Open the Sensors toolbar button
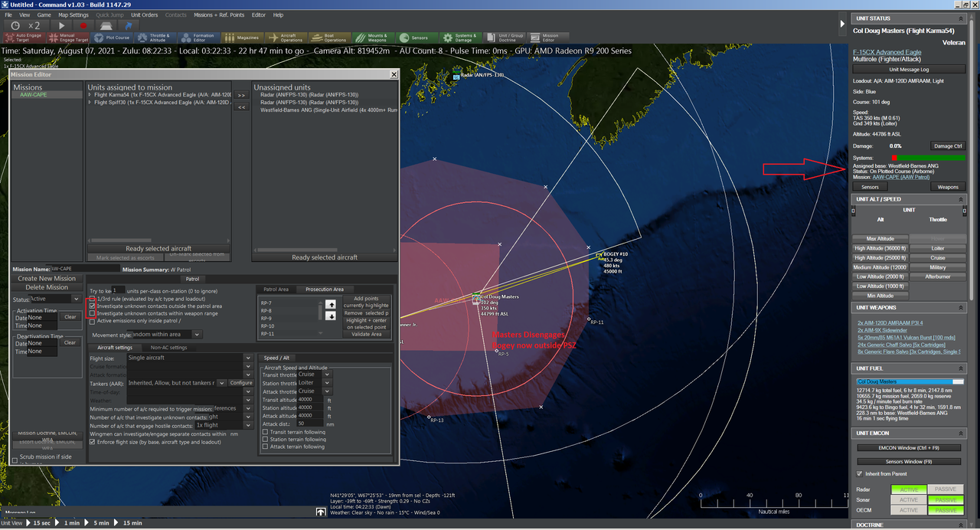980x530 pixels. pyautogui.click(x=416, y=37)
